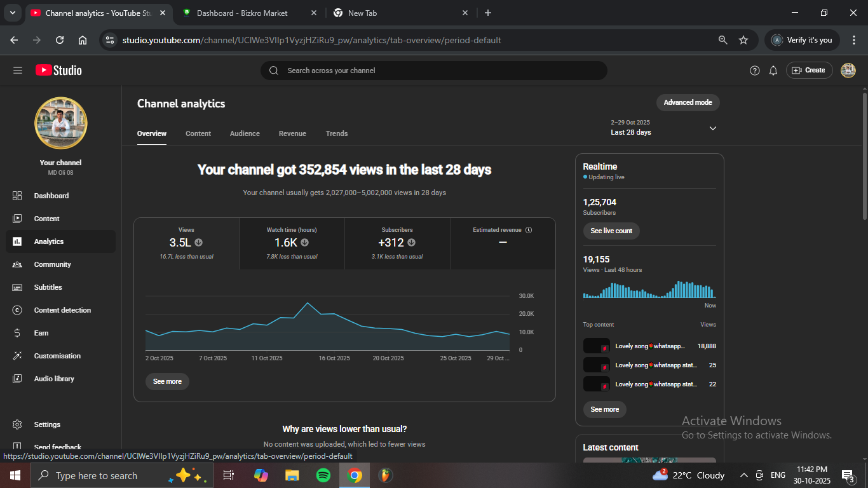The width and height of the screenshot is (868, 488).
Task: Switch to the Revenue tab
Action: [x=292, y=133]
